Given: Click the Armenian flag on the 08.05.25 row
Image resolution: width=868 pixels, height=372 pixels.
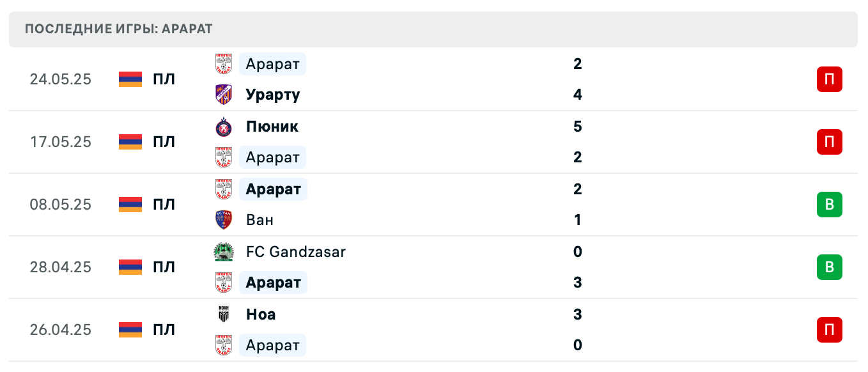Looking at the screenshot, I should [130, 205].
